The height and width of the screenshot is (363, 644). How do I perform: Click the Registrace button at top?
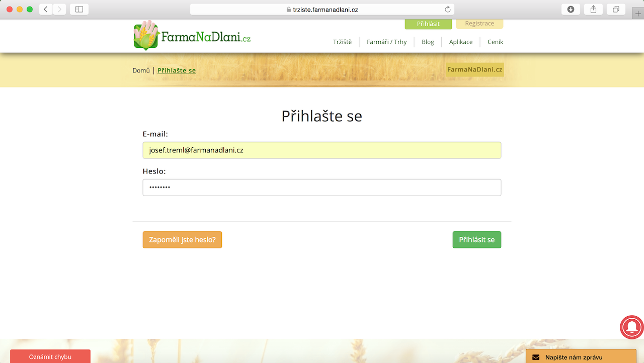click(479, 24)
